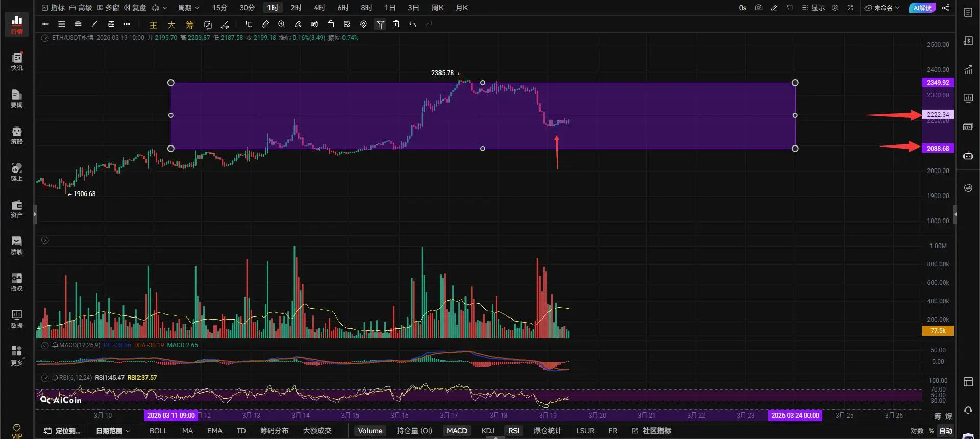Image resolution: width=980 pixels, height=439 pixels.
Task: Toggle the MACD indicator pane
Action: click(x=457, y=431)
